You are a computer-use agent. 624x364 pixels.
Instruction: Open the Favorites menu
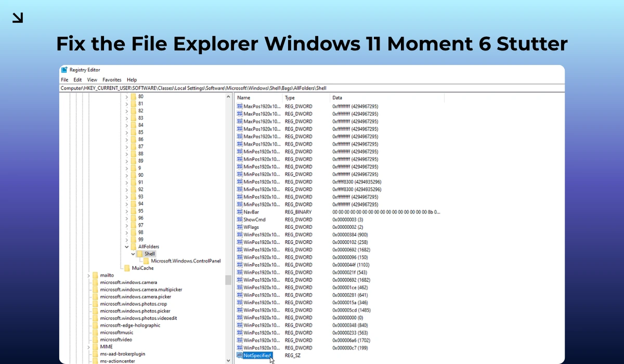(x=112, y=80)
